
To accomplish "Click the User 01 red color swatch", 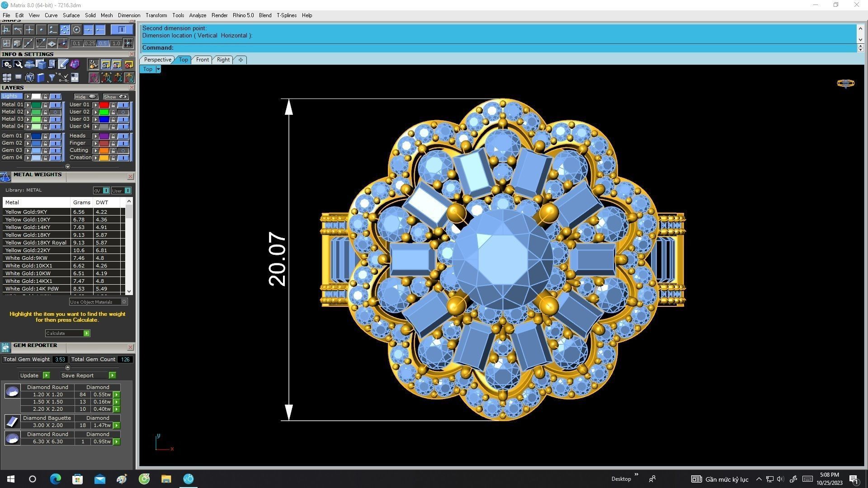I will click(x=104, y=105).
